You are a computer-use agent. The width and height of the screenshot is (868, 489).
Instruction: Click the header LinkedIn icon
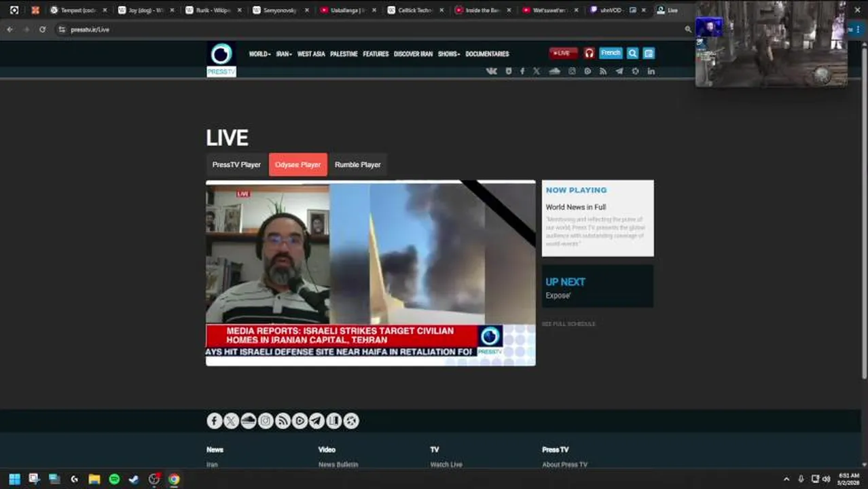651,71
